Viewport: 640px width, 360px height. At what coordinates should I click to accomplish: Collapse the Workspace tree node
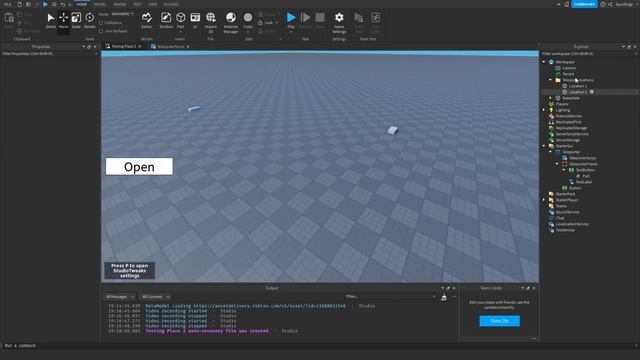click(544, 62)
